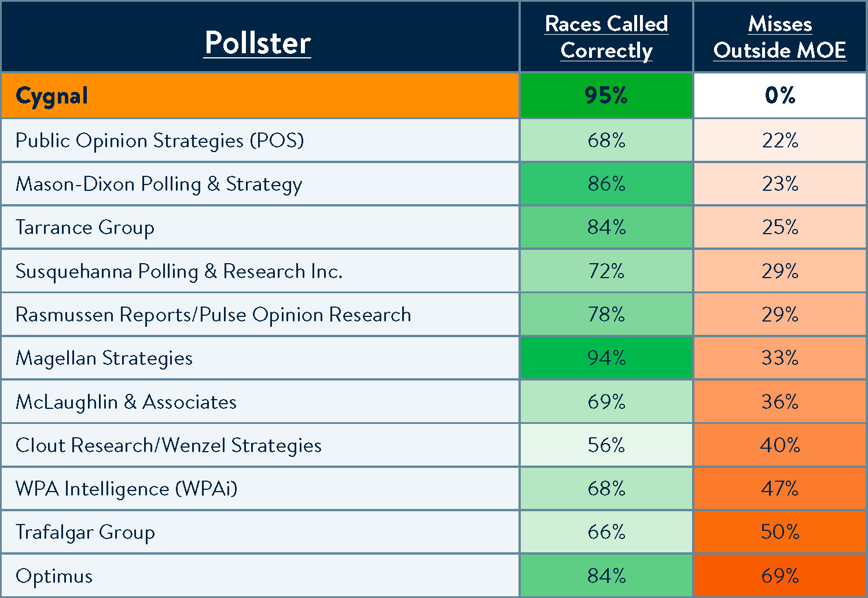Click Cygnal's 0% misses cell
The image size is (868, 598).
[x=780, y=95]
